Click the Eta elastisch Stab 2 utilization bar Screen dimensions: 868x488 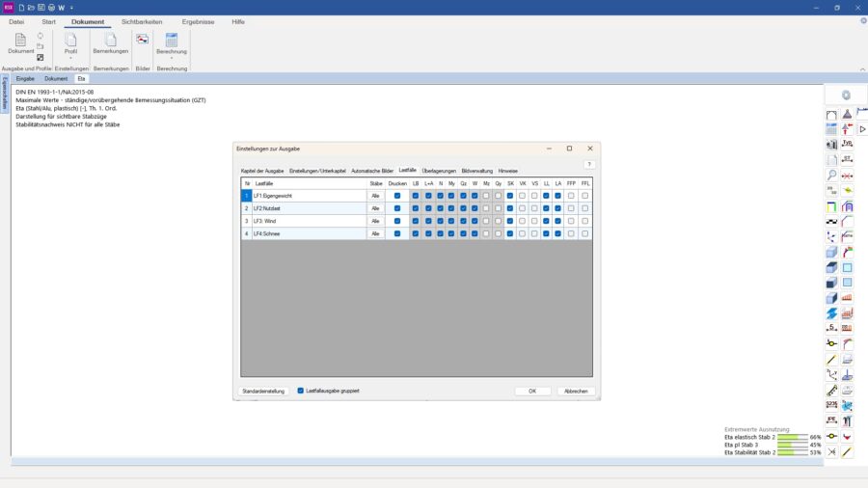click(793, 437)
